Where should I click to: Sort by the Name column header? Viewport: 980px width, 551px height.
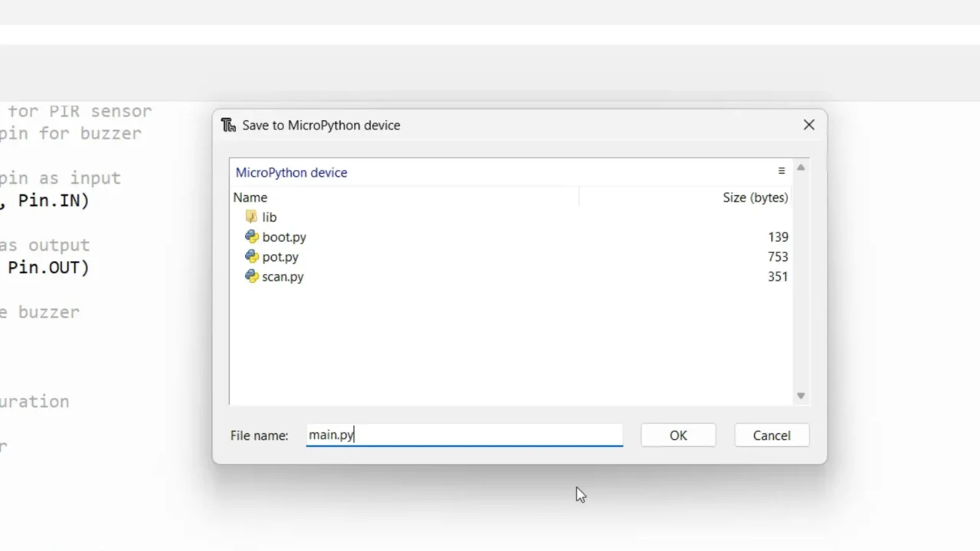(250, 197)
